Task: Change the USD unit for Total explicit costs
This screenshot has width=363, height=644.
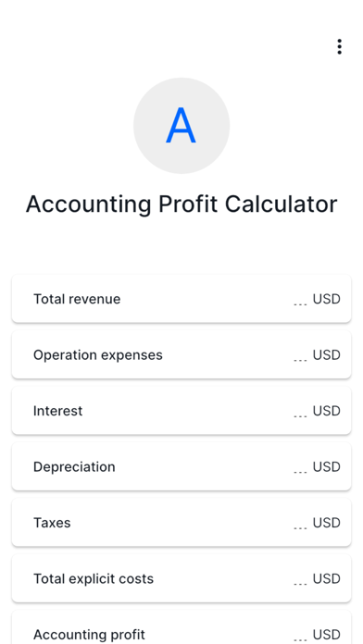Action: pos(326,578)
